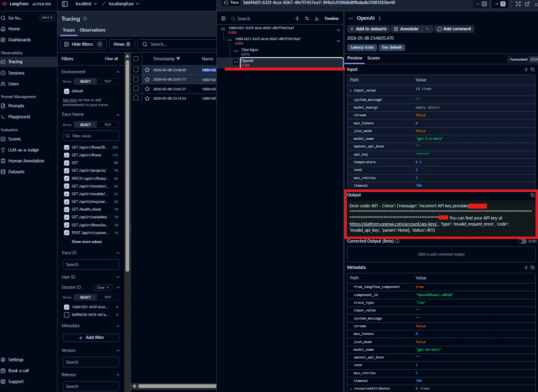Expand the input_value row in Input
The width and height of the screenshot is (538, 392).
[x=351, y=90]
